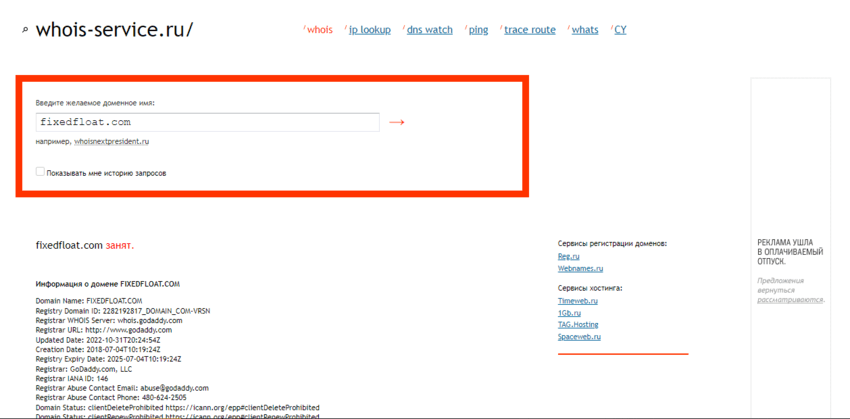850x419 pixels.
Task: Enable the 'Показывать мне историю запросов' checkbox
Action: (40, 172)
